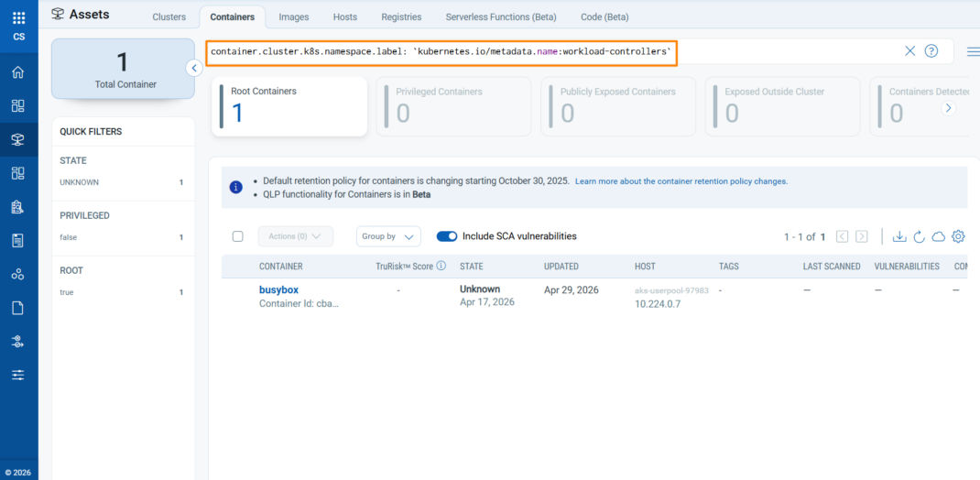Click host aks-userpool-97983 in busybox row
Screen dimensions: 980x480
(672, 290)
